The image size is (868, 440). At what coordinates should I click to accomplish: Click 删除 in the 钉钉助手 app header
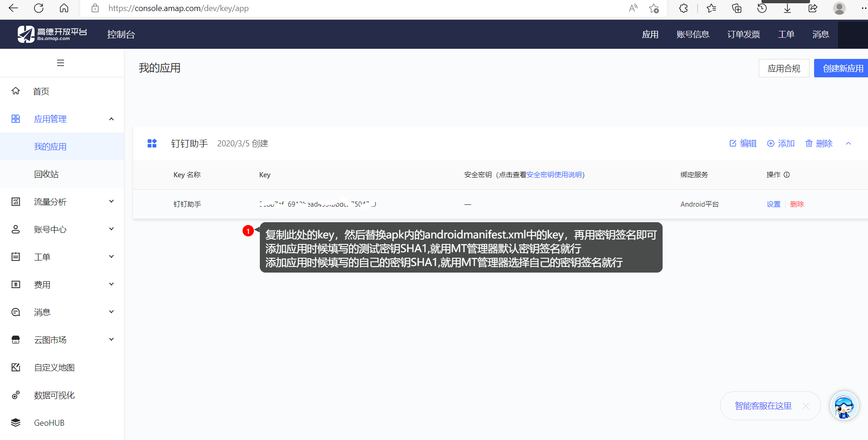tap(819, 144)
